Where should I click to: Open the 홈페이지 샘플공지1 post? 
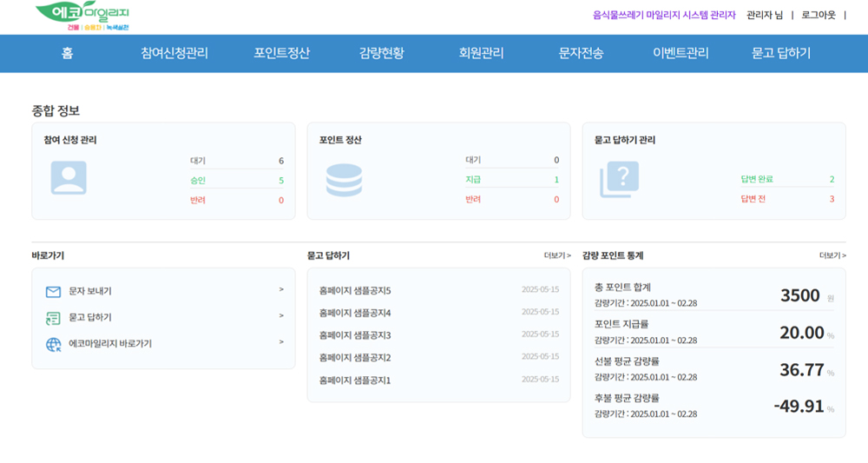(x=355, y=380)
